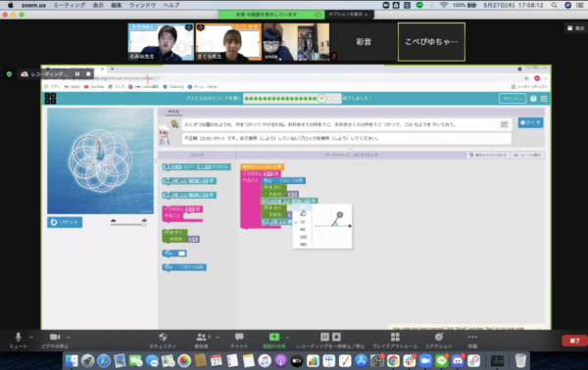The image size is (588, 370).
Task: Click the red end meeting button
Action: point(574,341)
